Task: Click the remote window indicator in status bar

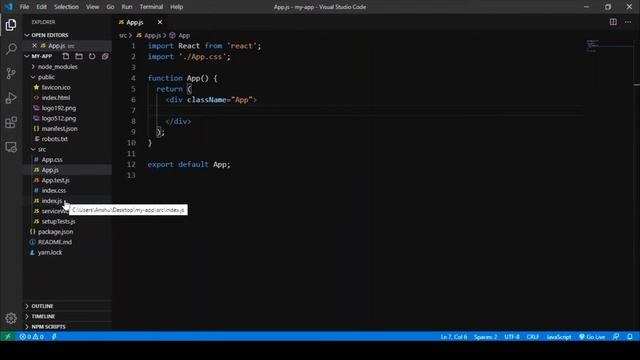Action: (8, 337)
